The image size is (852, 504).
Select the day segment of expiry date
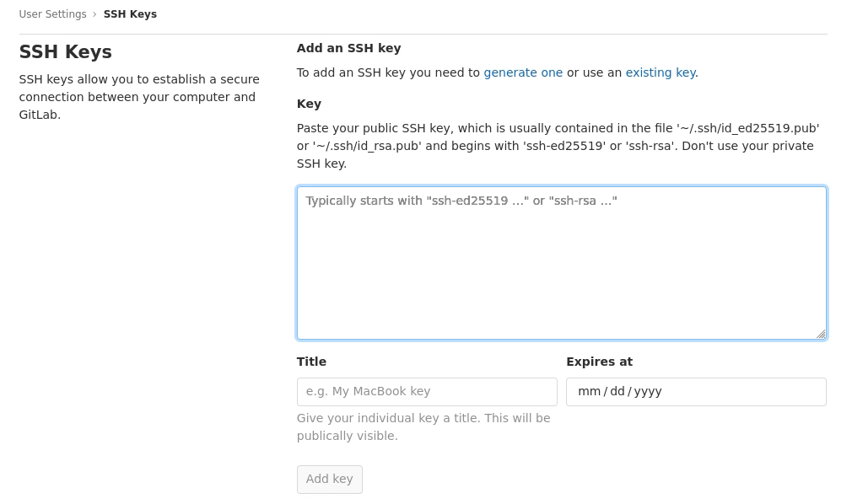pos(617,392)
